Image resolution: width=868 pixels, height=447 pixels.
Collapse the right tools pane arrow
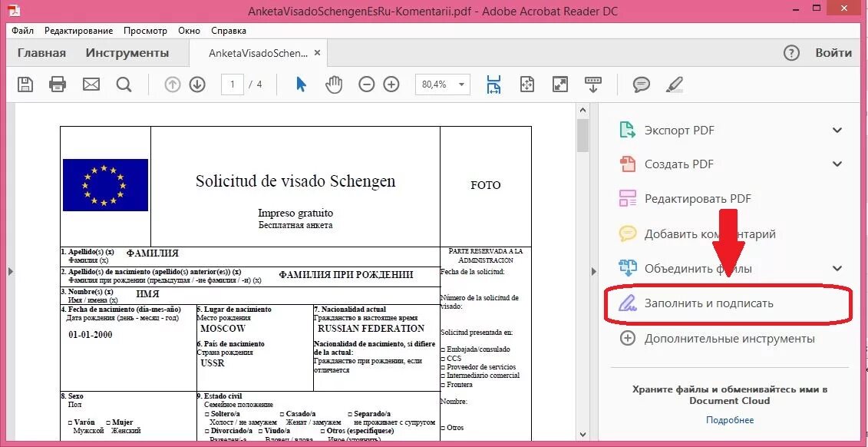click(x=594, y=271)
